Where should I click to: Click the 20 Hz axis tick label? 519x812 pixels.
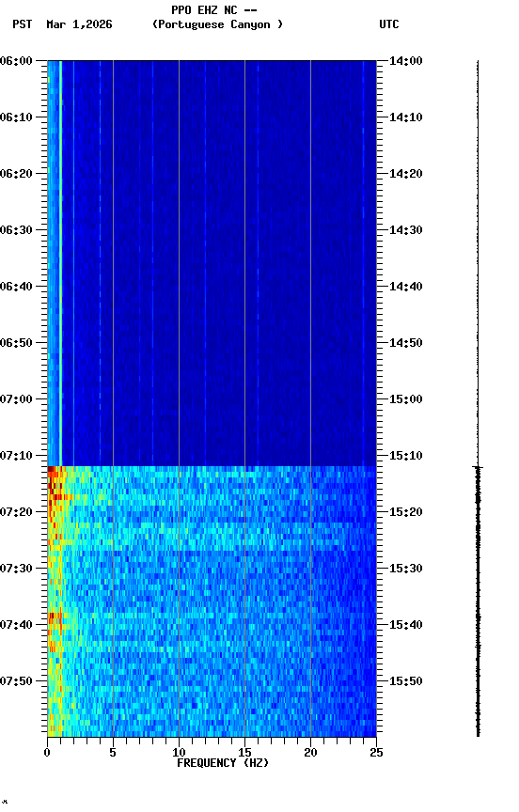pos(310,753)
